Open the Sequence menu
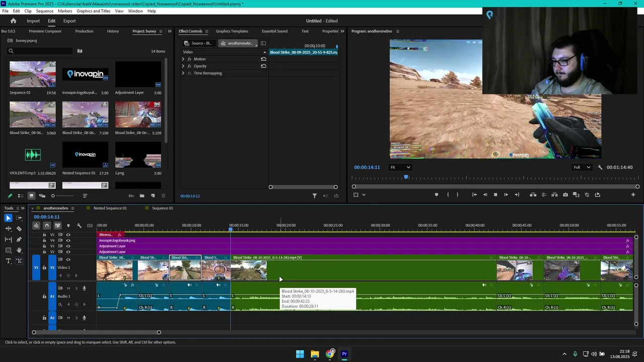 pyautogui.click(x=45, y=11)
